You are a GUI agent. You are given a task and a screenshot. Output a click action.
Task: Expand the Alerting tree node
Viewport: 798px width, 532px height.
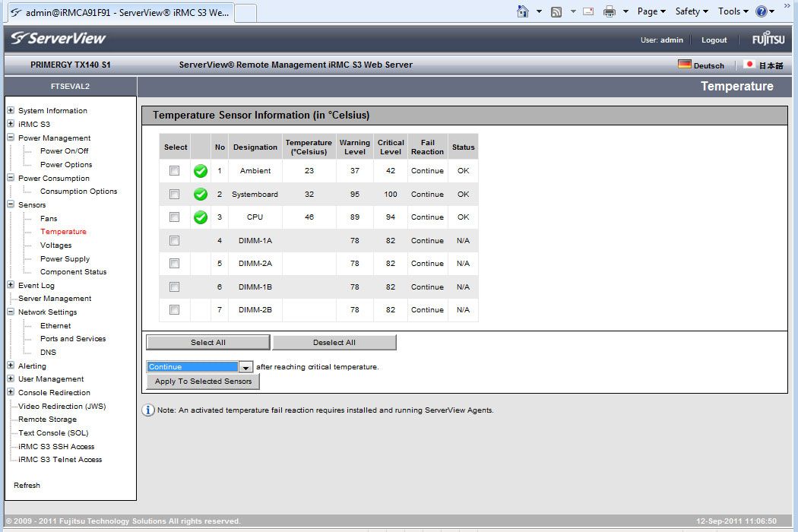pos(10,365)
